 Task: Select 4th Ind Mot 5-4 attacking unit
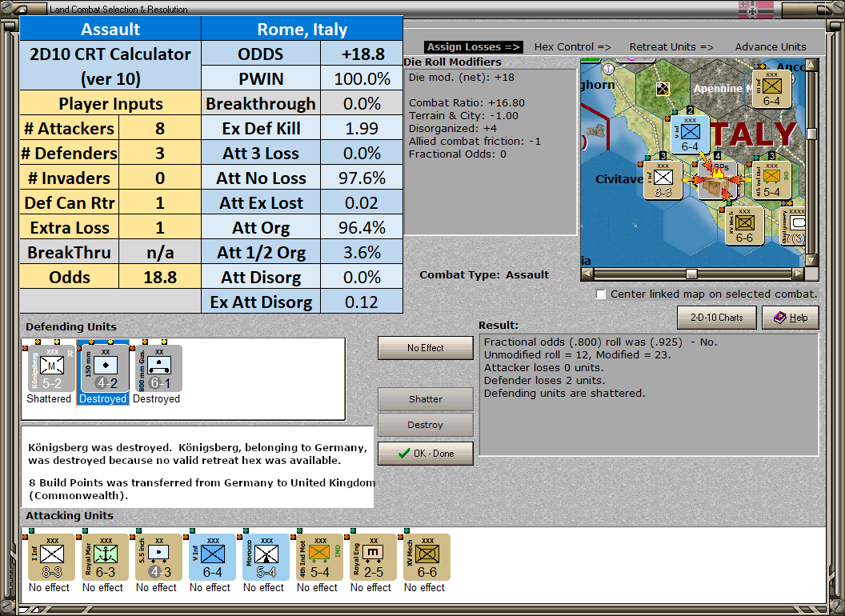pyautogui.click(x=319, y=558)
